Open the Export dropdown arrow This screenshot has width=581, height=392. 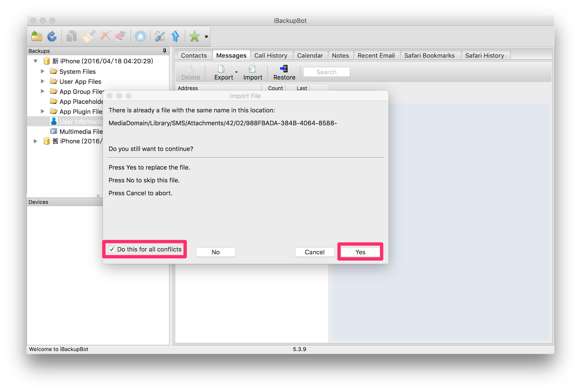(236, 72)
